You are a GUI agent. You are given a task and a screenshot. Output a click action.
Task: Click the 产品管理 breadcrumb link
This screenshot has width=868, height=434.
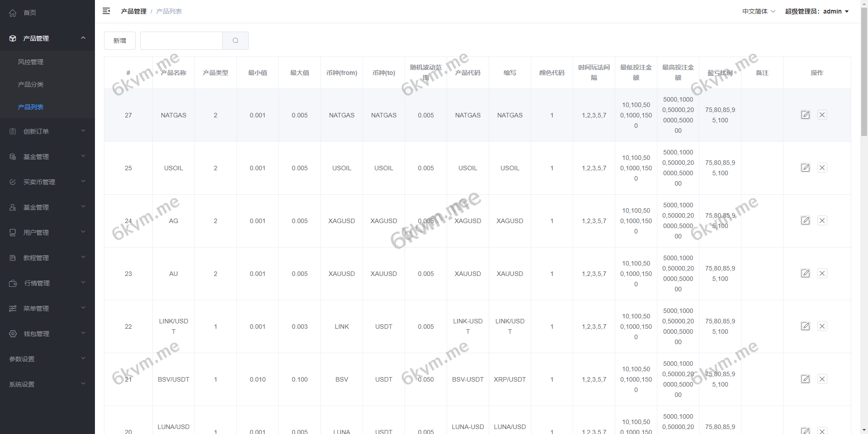(133, 11)
